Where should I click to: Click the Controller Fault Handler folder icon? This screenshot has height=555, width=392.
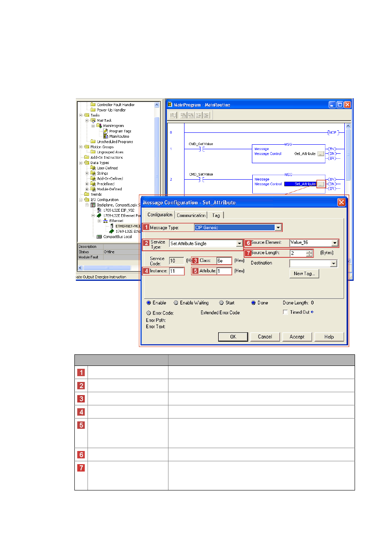pyautogui.click(x=93, y=104)
